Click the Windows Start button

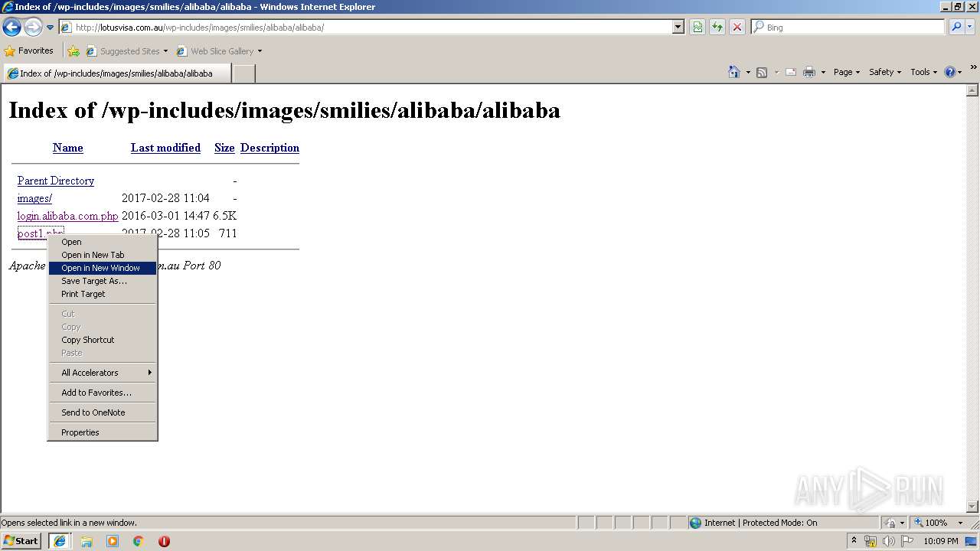[x=21, y=541]
